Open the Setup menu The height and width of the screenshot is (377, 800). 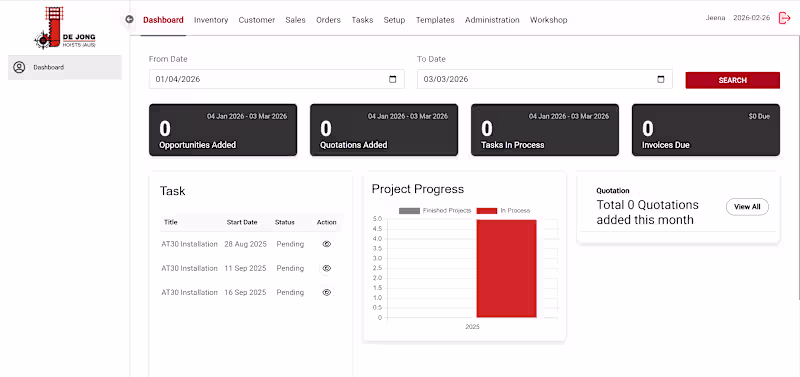(x=394, y=20)
